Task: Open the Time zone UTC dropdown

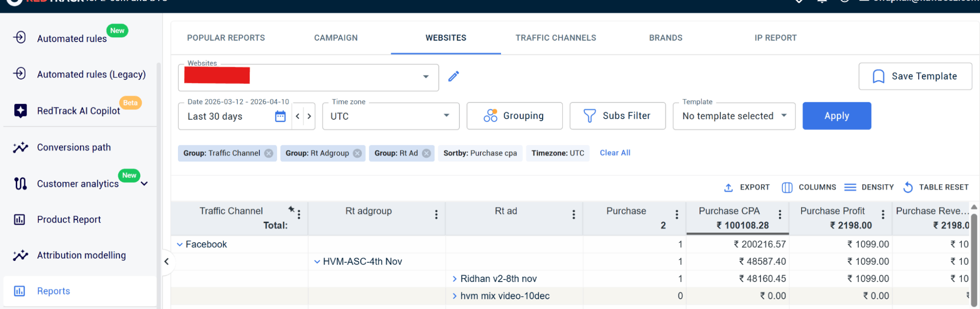Action: tap(391, 116)
